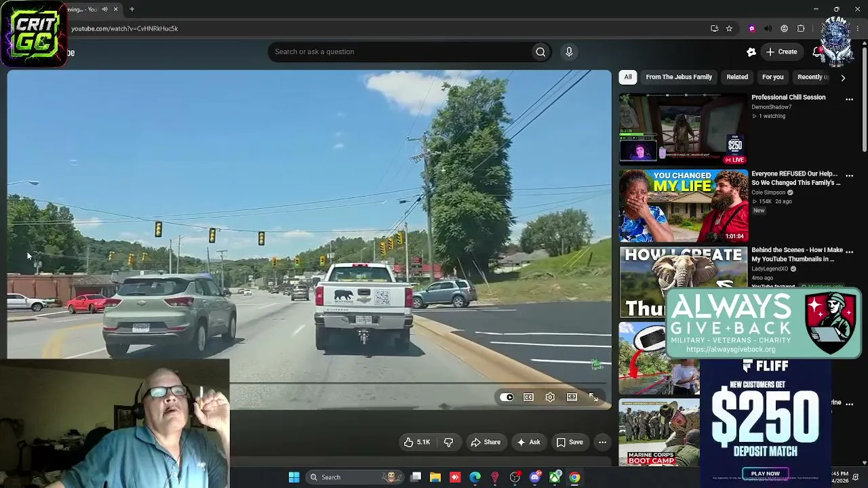Click the address bar URL
868x488 pixels.
(x=125, y=28)
